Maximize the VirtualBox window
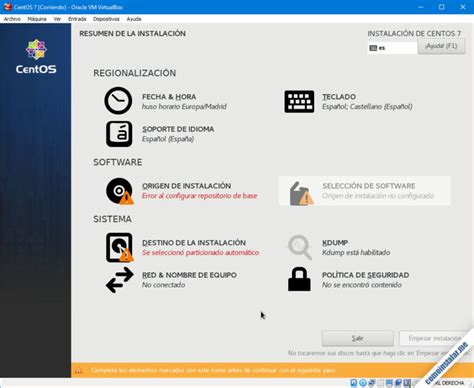474x388 pixels. click(442, 7)
